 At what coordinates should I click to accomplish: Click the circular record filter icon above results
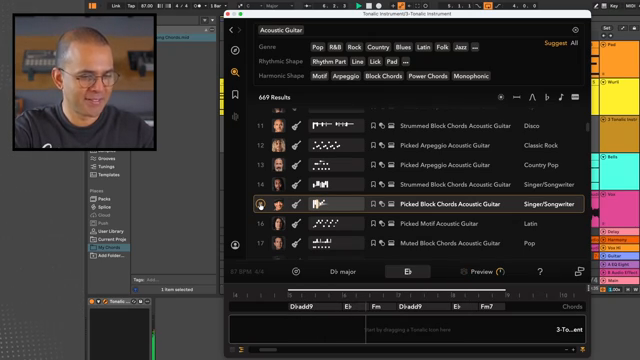point(501,97)
